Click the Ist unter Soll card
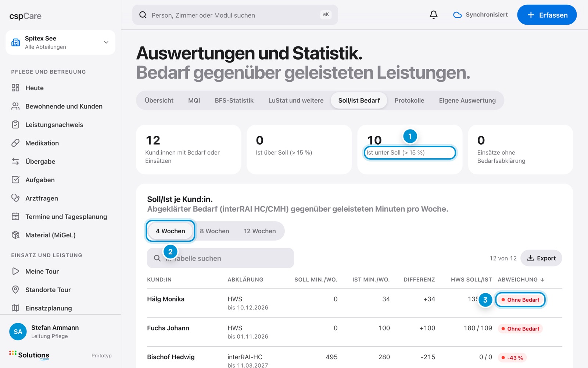The image size is (588, 368). coord(410,149)
